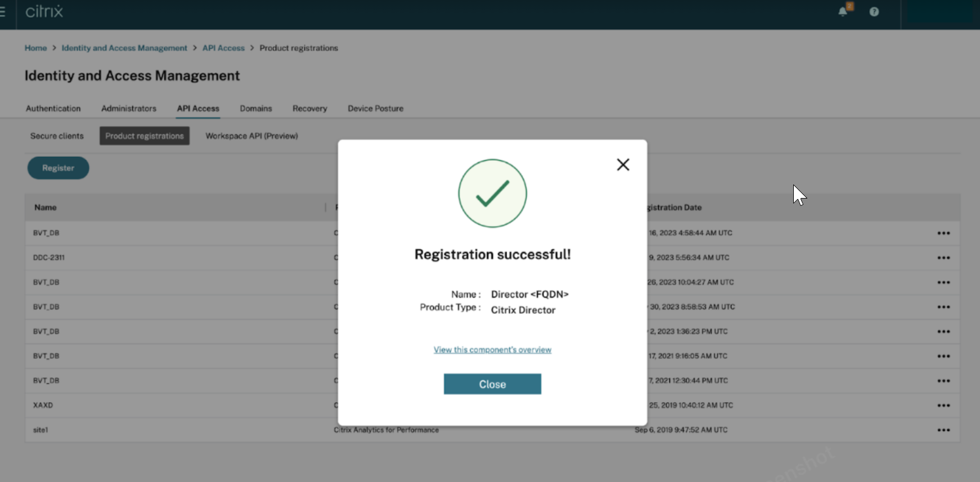
Task: Select the Secure clients sub-tab
Action: click(57, 136)
